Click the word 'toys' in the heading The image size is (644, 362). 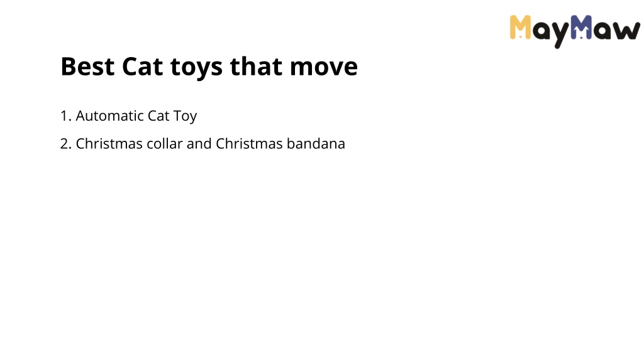click(x=196, y=68)
